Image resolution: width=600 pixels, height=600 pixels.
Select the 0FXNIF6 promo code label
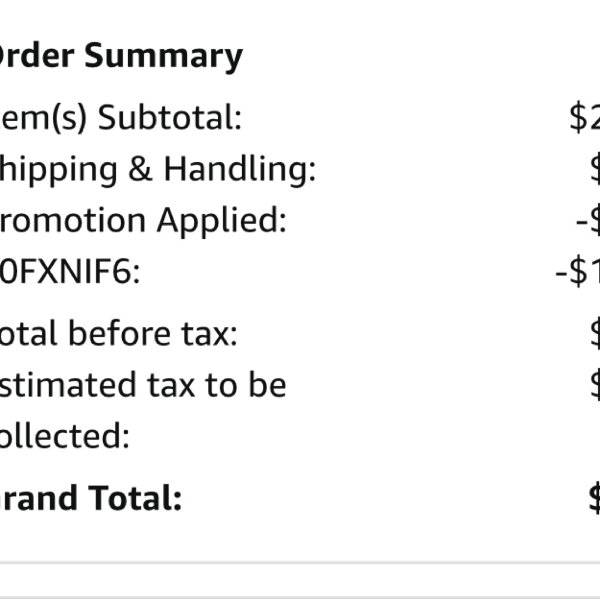[70, 271]
